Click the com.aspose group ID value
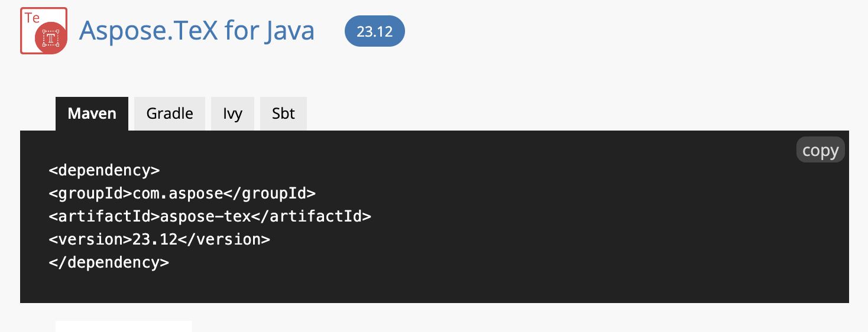 point(177,193)
